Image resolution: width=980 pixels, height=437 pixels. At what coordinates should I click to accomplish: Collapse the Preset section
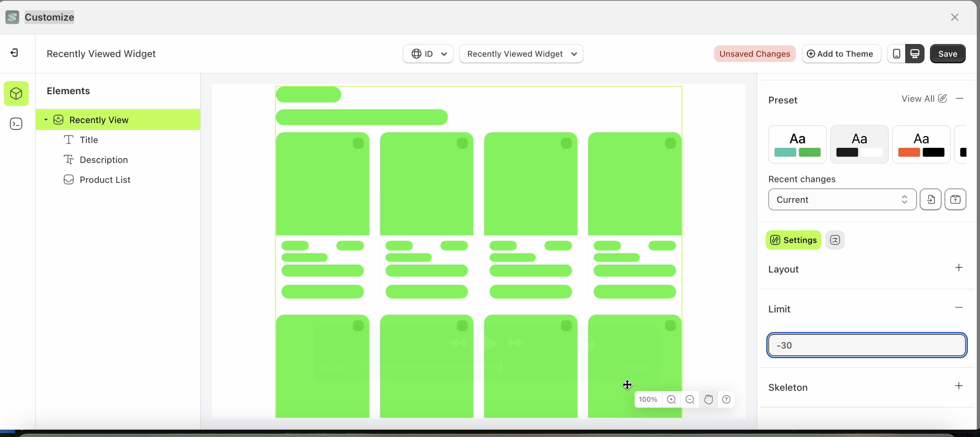click(960, 98)
